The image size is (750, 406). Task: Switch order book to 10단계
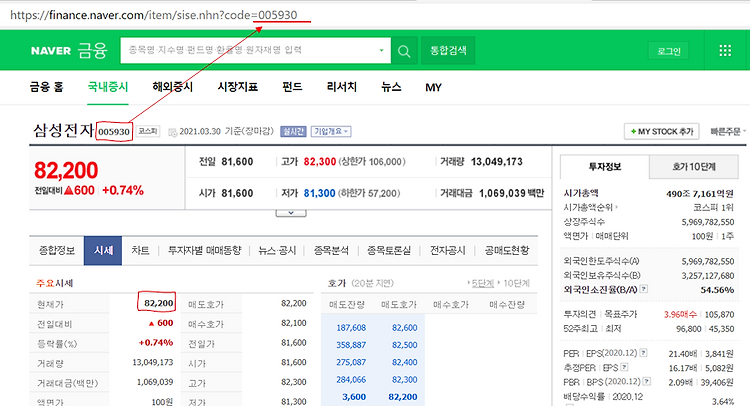pos(517,283)
